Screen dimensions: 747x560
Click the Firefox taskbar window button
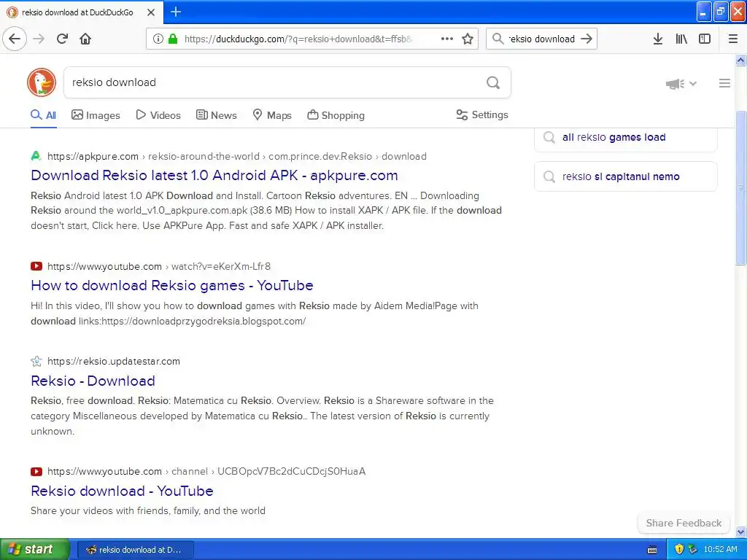[x=136, y=550]
